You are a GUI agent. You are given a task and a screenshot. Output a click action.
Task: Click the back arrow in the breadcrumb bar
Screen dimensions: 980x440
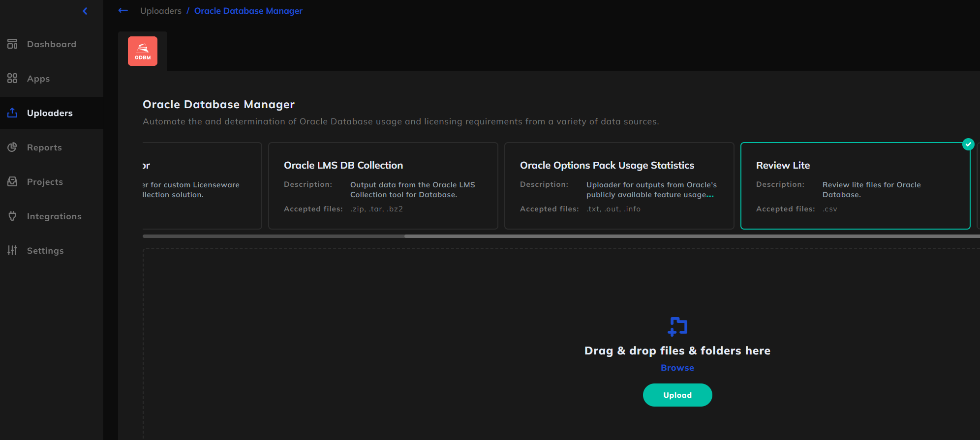(x=123, y=10)
